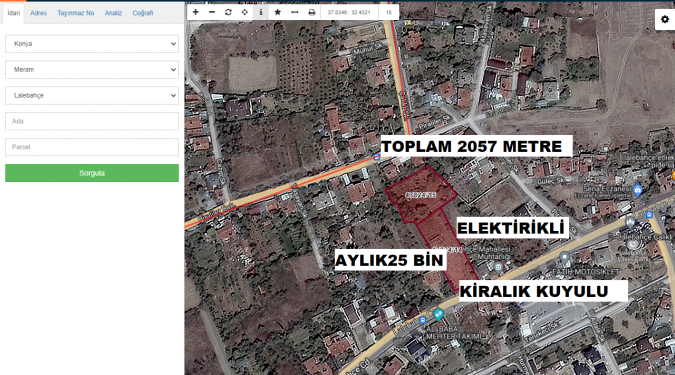Focus the Ada input field
Image resolution: width=675 pixels, height=375 pixels.
(92, 121)
